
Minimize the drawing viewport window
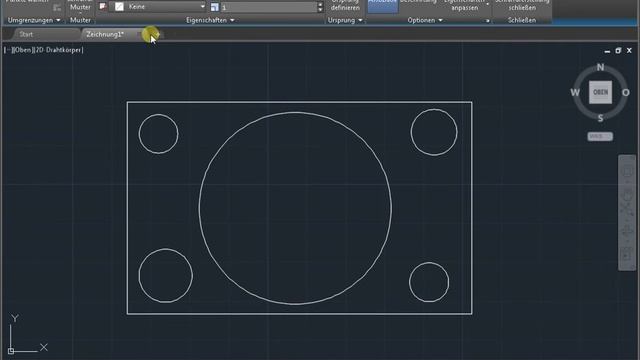tap(607, 51)
